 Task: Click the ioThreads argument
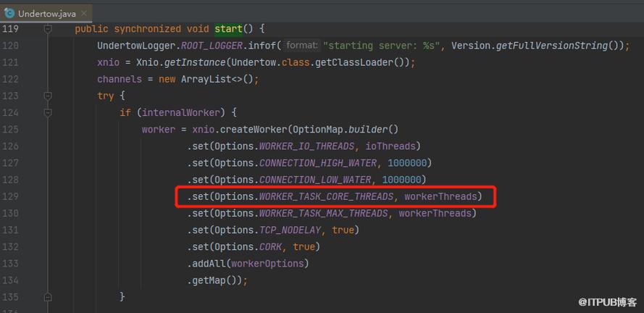tap(390, 146)
